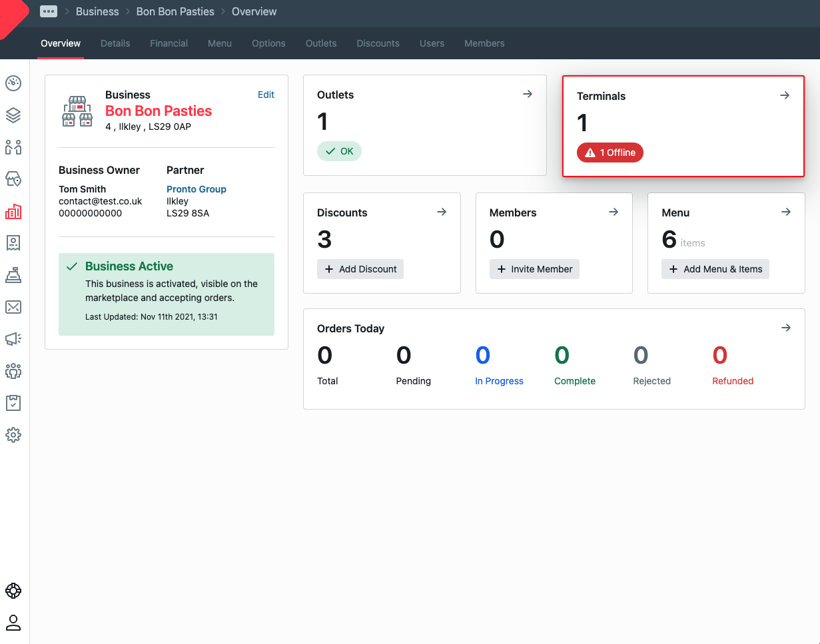Open the user profile icon at bottom
Viewport: 820px width, 644px height.
point(13,623)
